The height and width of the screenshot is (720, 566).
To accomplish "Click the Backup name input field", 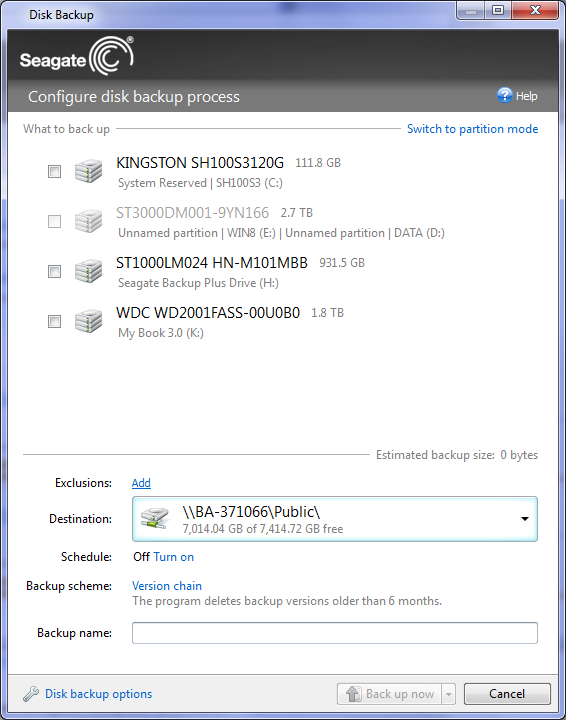I will coord(335,633).
